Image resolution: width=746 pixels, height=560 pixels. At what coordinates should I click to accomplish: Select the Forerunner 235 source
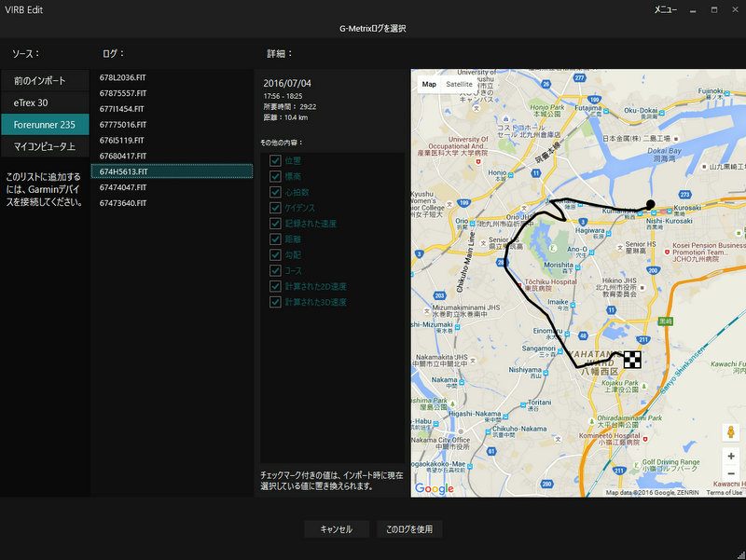tap(45, 125)
